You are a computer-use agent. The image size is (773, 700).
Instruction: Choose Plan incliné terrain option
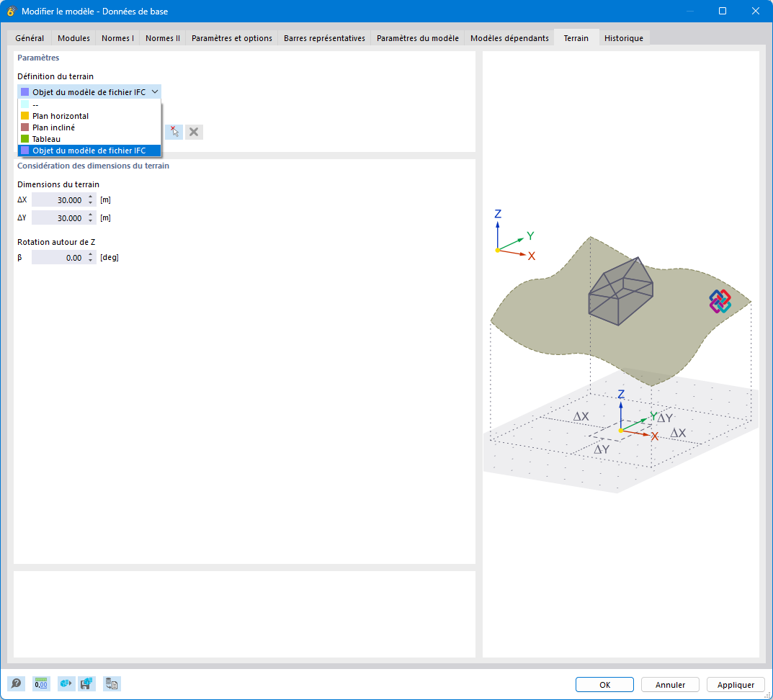pos(89,127)
